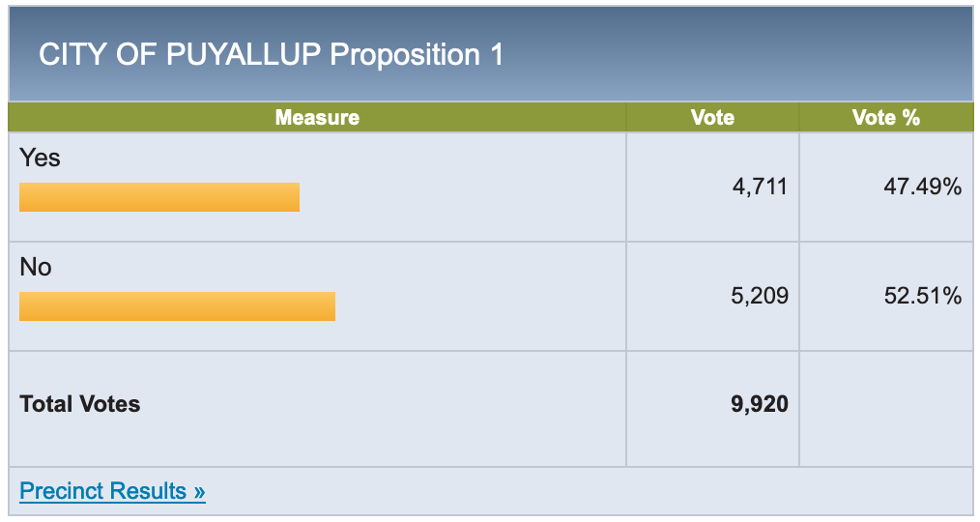Click the Vote % column header
Screen dimensions: 980x522
(x=885, y=118)
